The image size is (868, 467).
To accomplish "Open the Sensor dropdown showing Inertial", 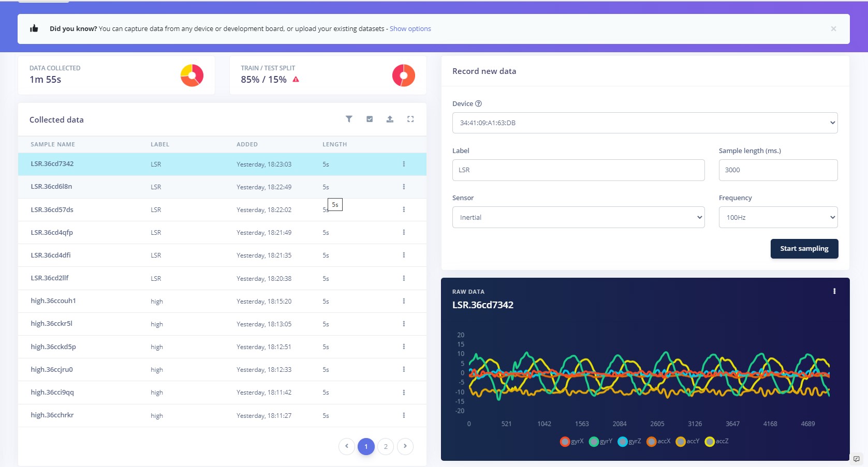I will (x=579, y=217).
